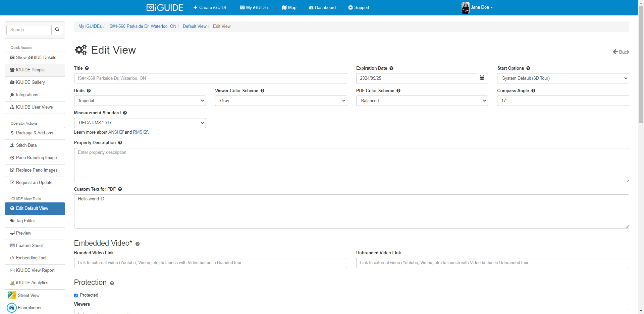The height and width of the screenshot is (314, 644).
Task: Click the Expiration Date calendar icon
Action: tap(482, 78)
